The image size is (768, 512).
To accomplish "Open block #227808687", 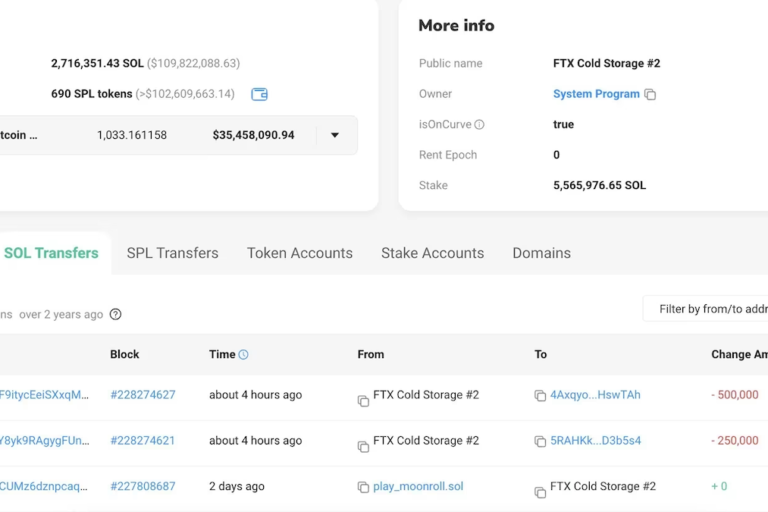I will click(x=143, y=487).
